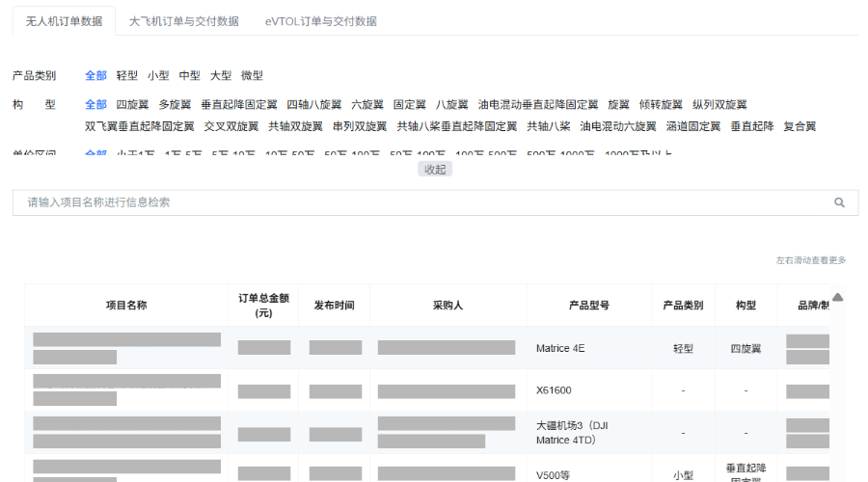Click the 发布时间 column header
Viewport: 868px width, 482px height.
[x=334, y=305]
